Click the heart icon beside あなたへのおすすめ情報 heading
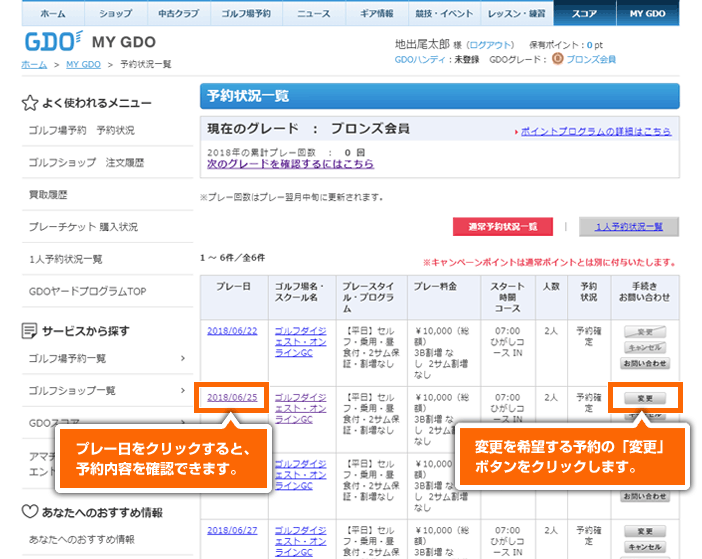This screenshot has height=559, width=702. pos(30,511)
